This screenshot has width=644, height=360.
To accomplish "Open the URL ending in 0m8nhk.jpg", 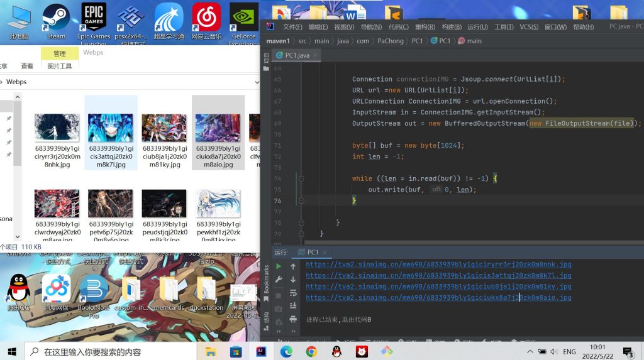I will point(438,265).
